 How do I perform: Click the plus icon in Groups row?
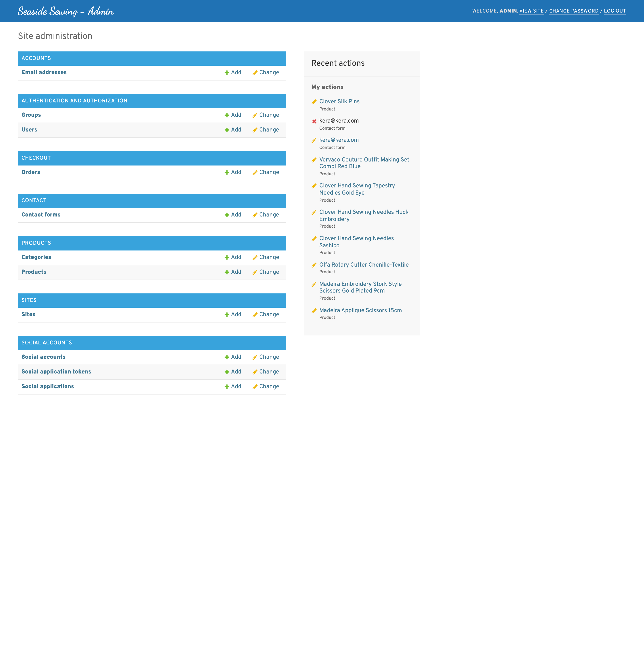tap(227, 115)
